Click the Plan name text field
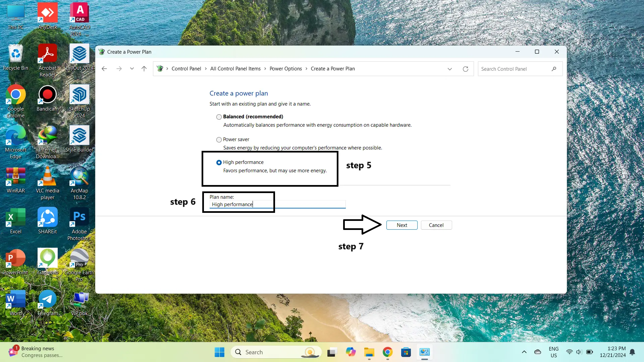The height and width of the screenshot is (362, 644). (295, 204)
